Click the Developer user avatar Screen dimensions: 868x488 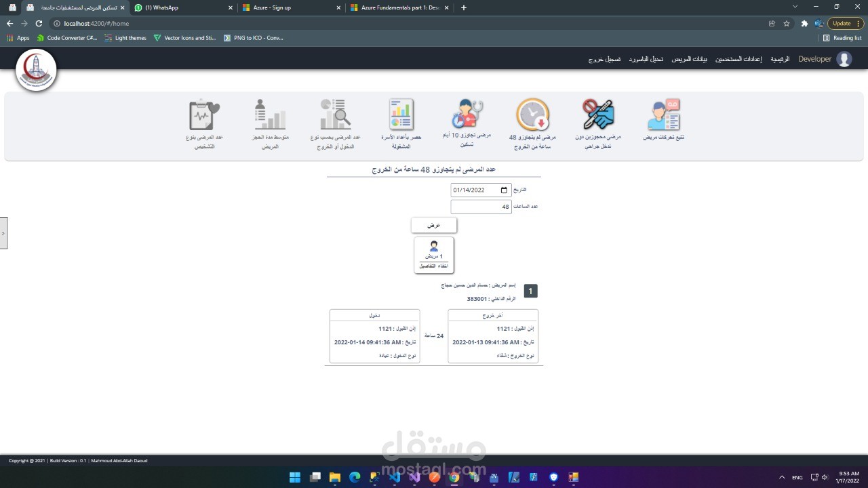click(x=844, y=59)
